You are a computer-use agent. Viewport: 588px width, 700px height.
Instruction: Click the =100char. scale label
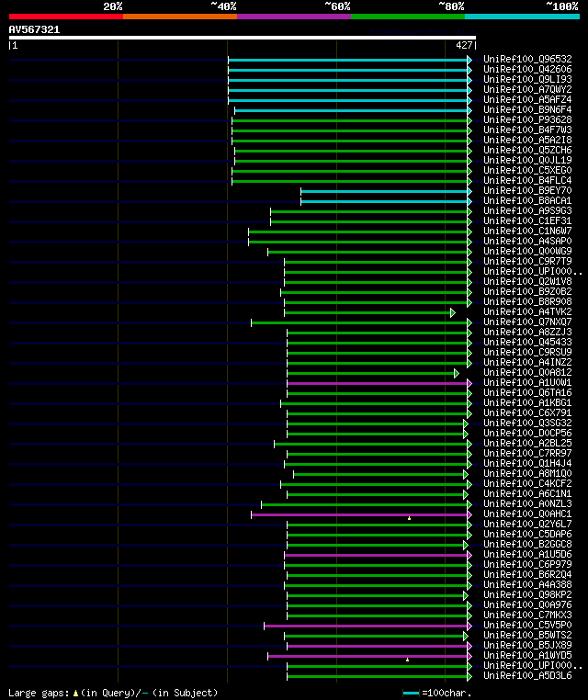click(x=447, y=693)
